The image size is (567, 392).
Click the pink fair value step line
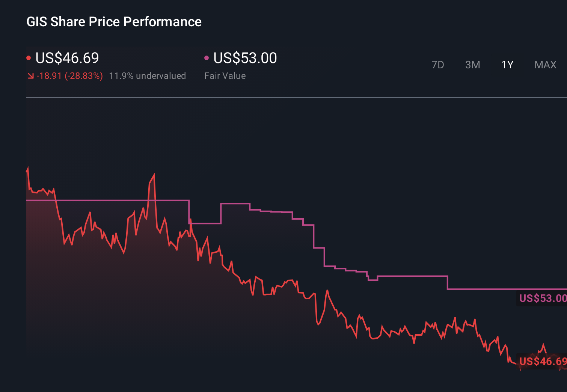coord(413,277)
